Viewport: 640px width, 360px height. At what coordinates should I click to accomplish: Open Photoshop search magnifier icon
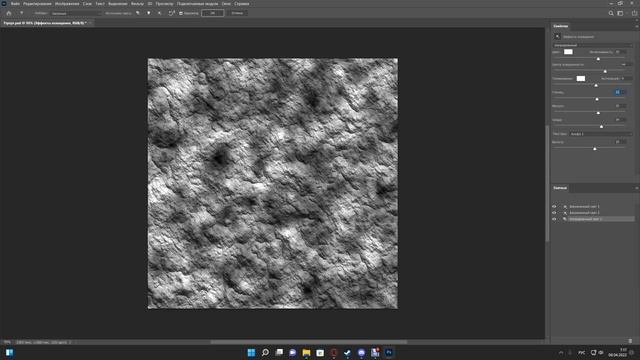pyautogui.click(x=611, y=13)
